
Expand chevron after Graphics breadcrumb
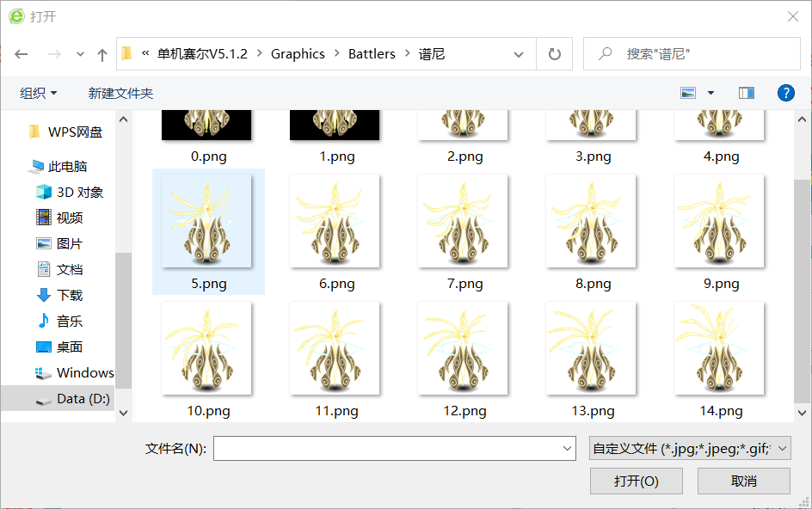[337, 54]
